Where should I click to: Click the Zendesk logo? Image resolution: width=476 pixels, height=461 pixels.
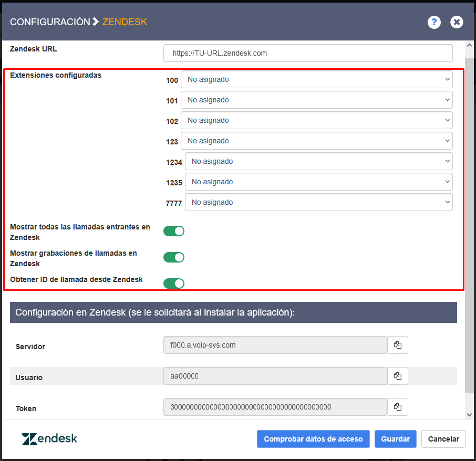pos(49,439)
